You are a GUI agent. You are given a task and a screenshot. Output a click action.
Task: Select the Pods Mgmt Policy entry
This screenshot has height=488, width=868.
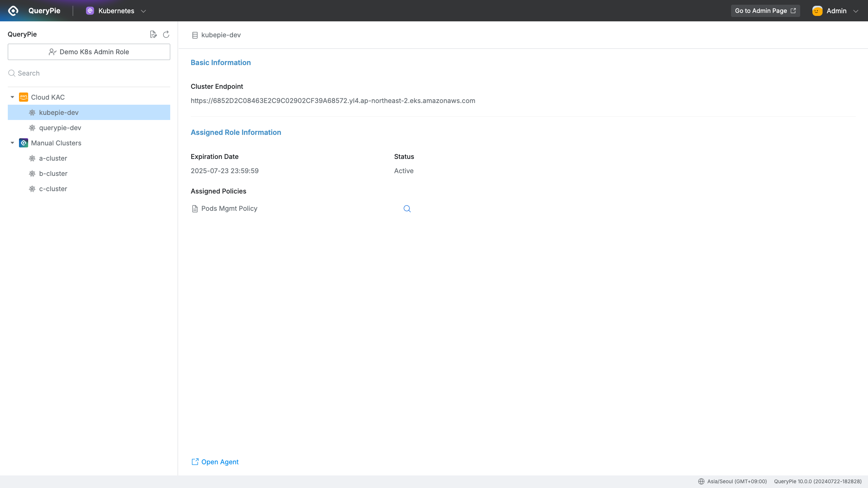click(229, 208)
